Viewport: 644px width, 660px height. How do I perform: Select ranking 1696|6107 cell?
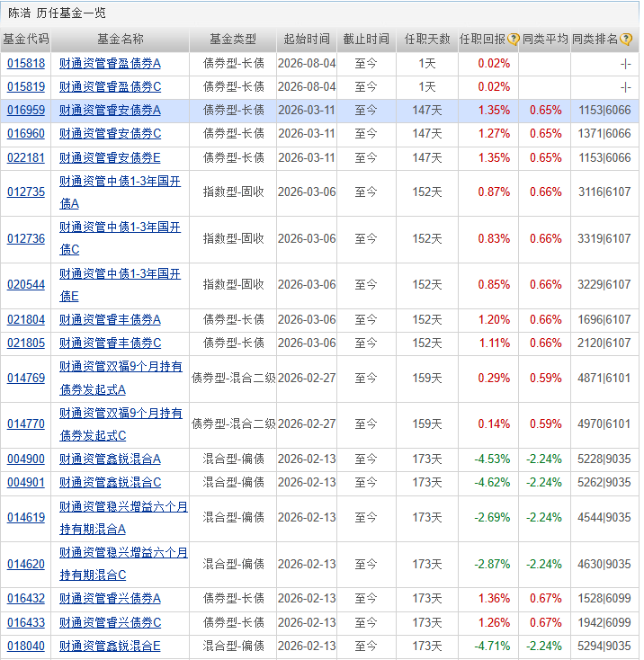coord(604,319)
